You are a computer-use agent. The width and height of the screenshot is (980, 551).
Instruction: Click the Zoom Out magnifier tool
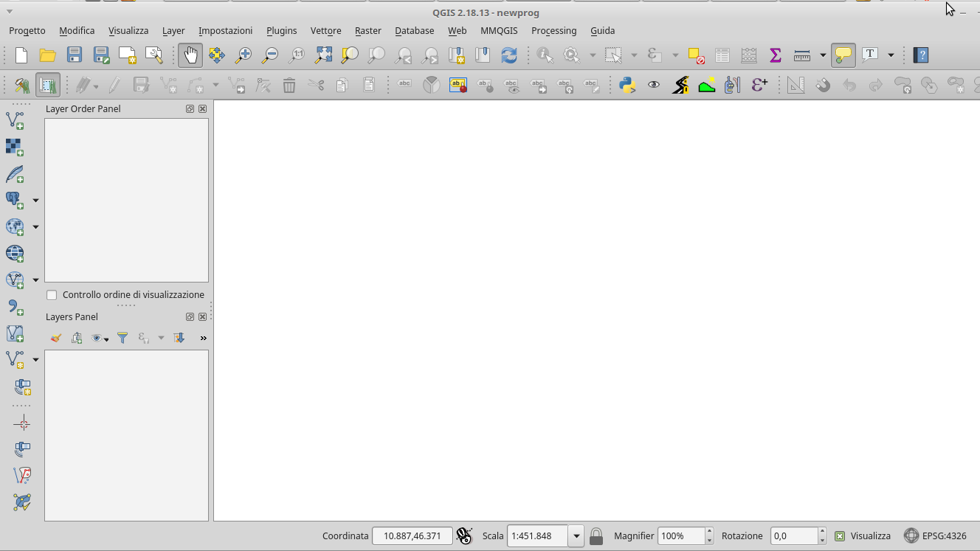coord(270,55)
